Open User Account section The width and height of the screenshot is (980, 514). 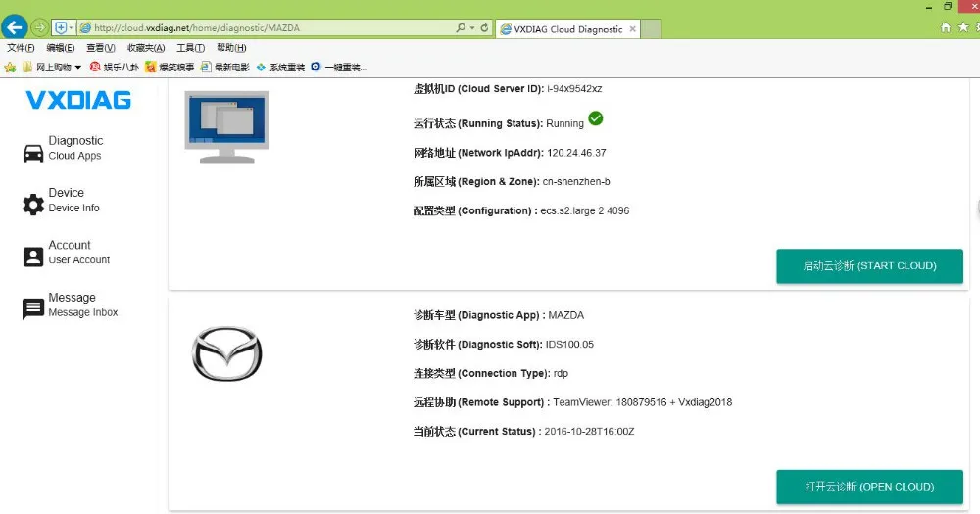tap(78, 253)
